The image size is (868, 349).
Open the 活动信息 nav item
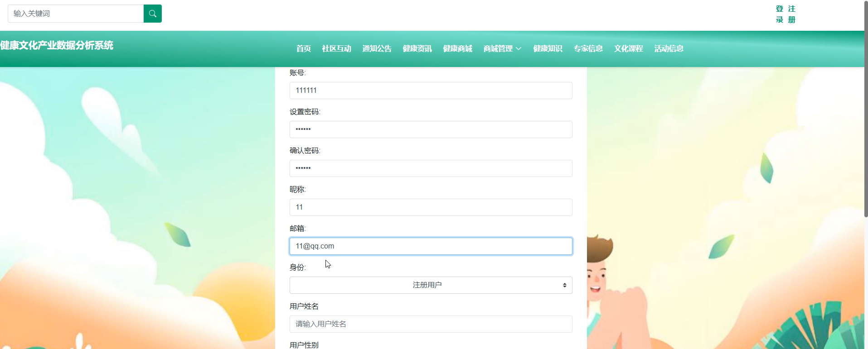[x=669, y=48]
